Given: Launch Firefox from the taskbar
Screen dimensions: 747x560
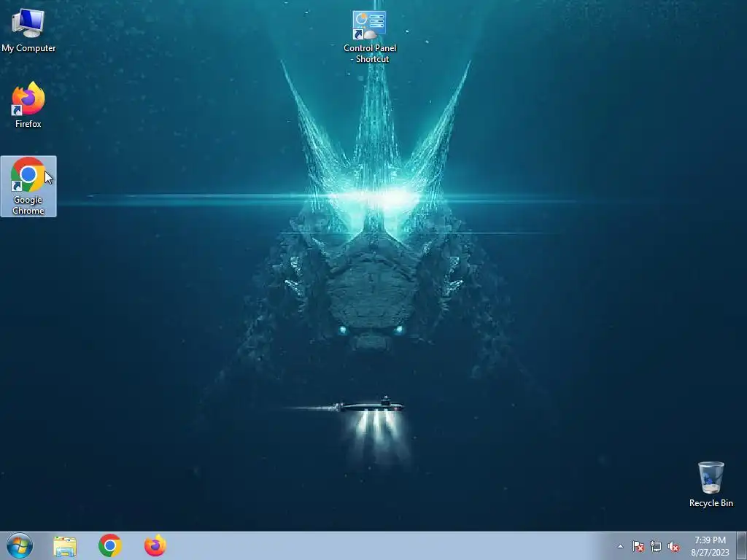Looking at the screenshot, I should [155, 545].
